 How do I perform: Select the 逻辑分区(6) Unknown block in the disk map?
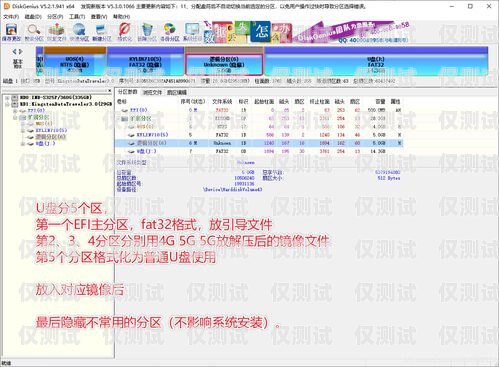(224, 61)
